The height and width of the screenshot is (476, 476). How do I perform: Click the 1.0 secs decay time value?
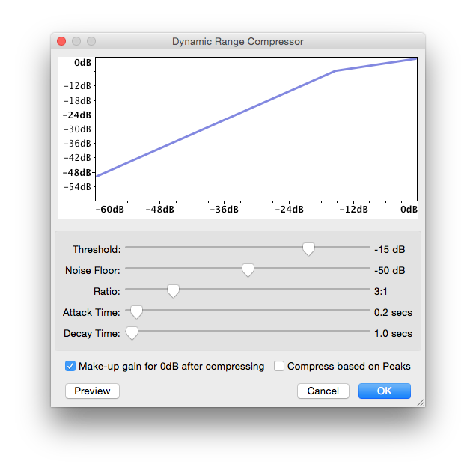pyautogui.click(x=393, y=333)
